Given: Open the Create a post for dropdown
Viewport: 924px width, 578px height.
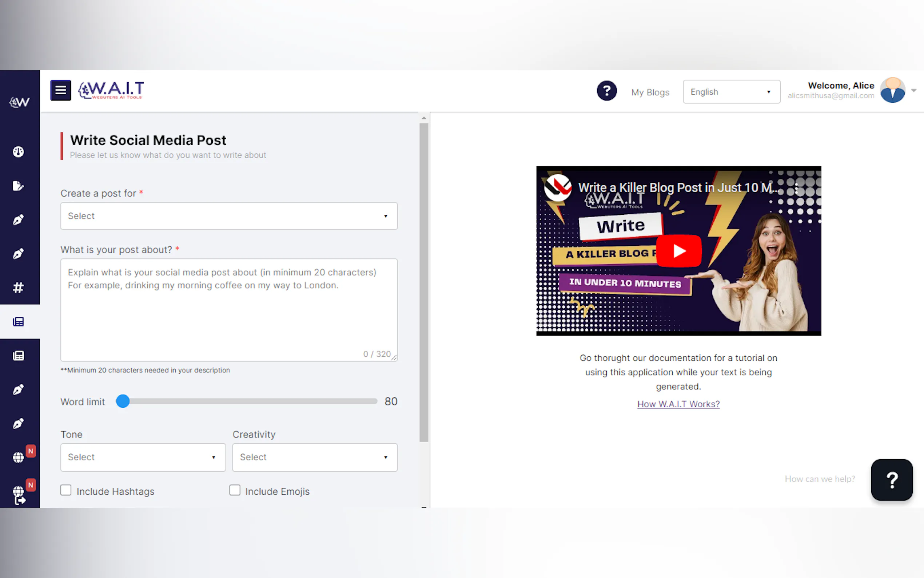Looking at the screenshot, I should pos(229,216).
